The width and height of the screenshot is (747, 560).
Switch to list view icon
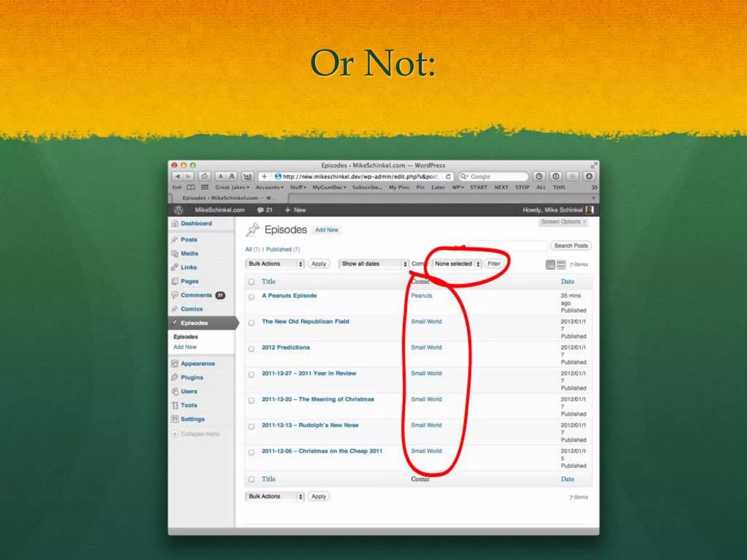pos(550,264)
